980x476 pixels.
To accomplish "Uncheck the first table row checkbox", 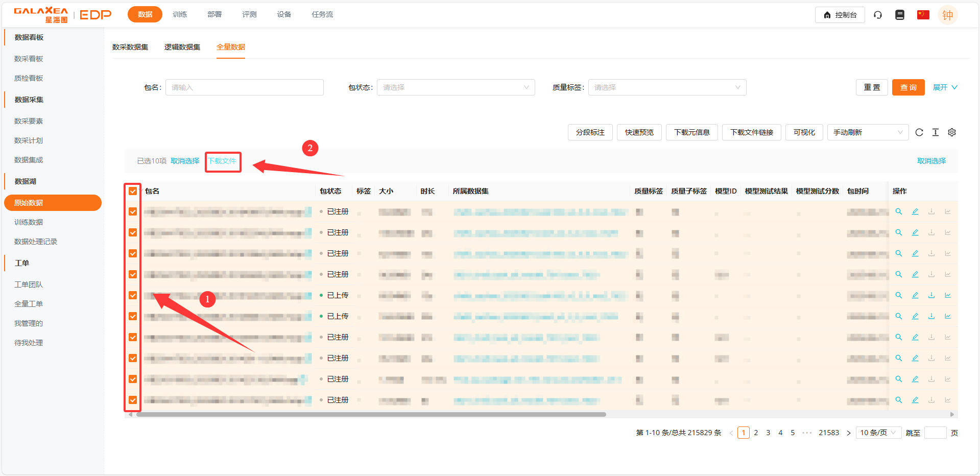I will [x=133, y=211].
